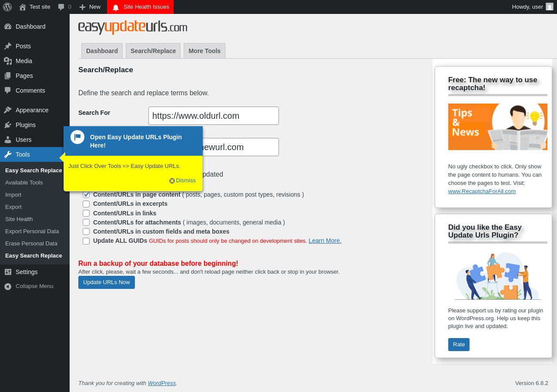
Task: Open Export Personal Data
Action: pos(32,231)
